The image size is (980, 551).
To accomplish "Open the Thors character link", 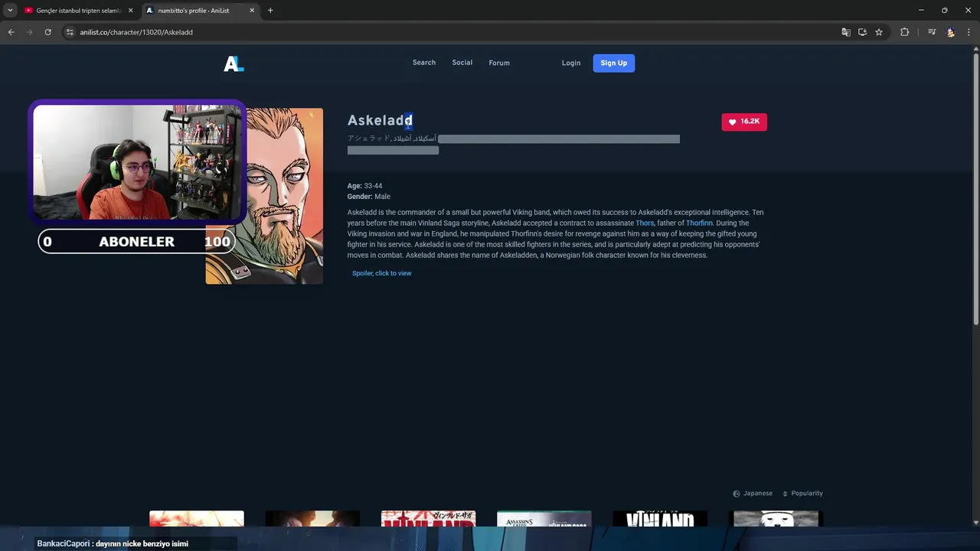I will click(645, 223).
